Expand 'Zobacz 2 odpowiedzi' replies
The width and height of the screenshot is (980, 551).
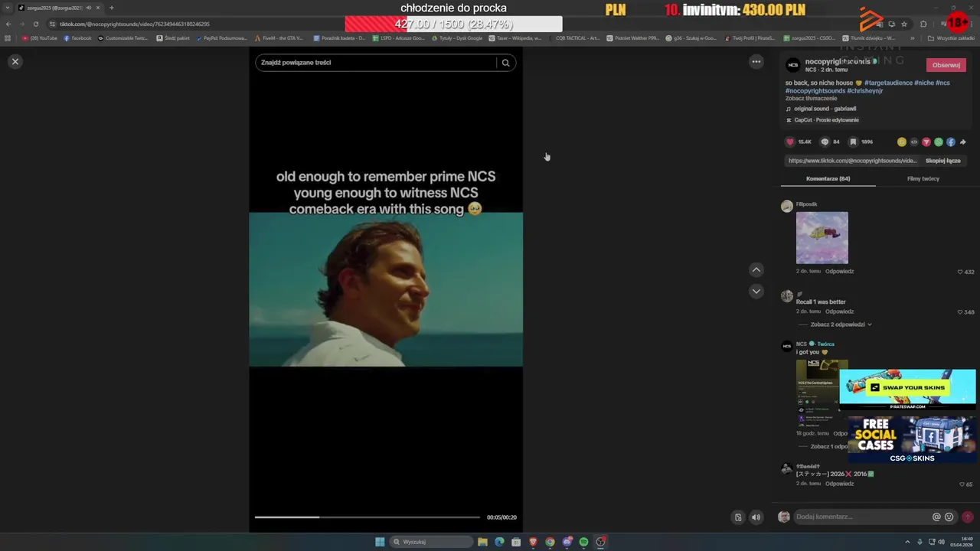841,324
